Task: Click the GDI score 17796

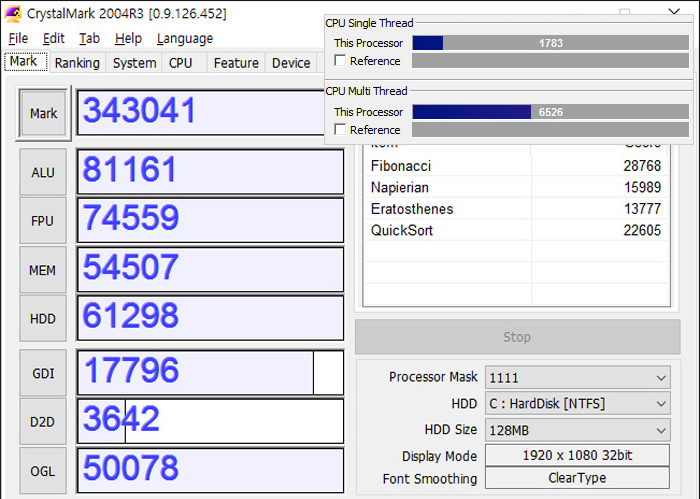Action: (131, 370)
